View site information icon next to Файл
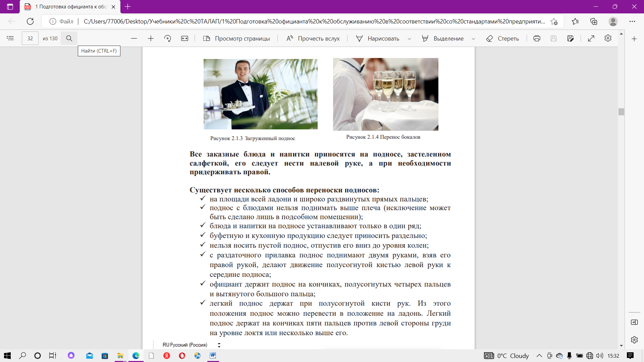Image resolution: width=644 pixels, height=362 pixels. pos(53,21)
